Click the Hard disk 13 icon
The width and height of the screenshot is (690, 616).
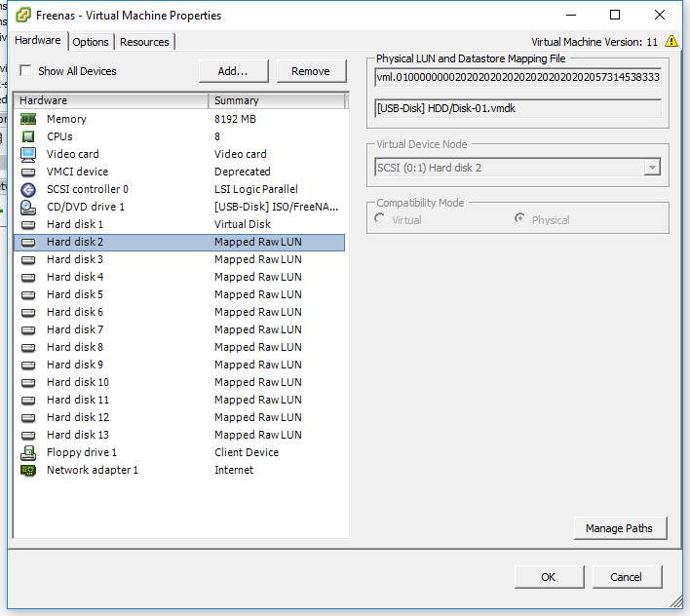pos(28,436)
